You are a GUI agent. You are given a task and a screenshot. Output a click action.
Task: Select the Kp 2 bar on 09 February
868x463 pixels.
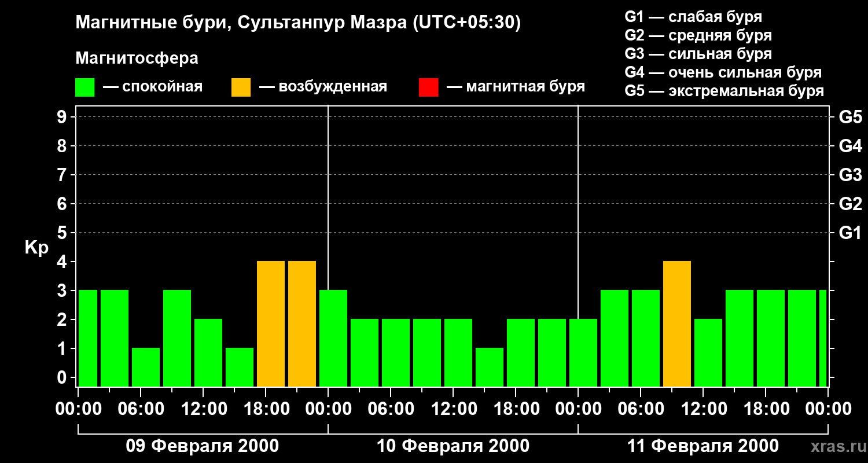[208, 353]
